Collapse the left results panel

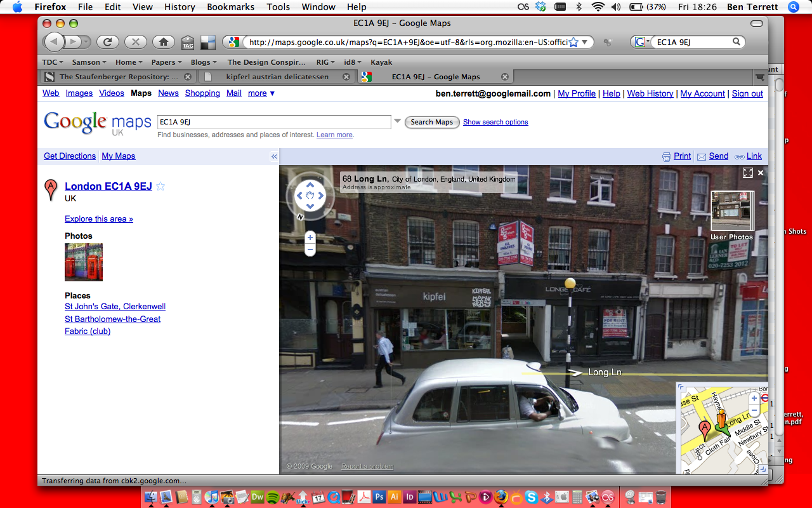(x=274, y=156)
